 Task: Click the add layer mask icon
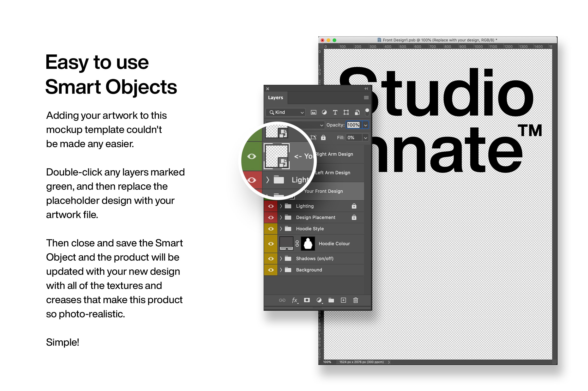click(x=307, y=300)
